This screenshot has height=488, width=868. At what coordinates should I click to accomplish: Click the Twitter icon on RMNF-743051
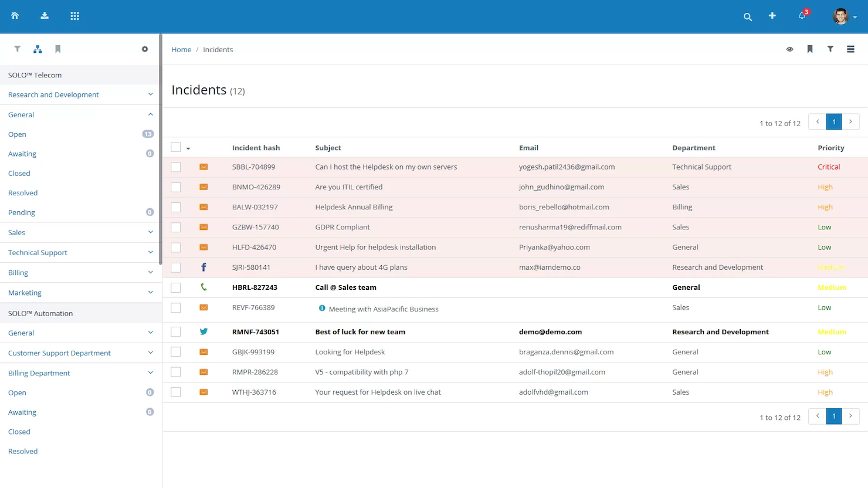coord(204,331)
